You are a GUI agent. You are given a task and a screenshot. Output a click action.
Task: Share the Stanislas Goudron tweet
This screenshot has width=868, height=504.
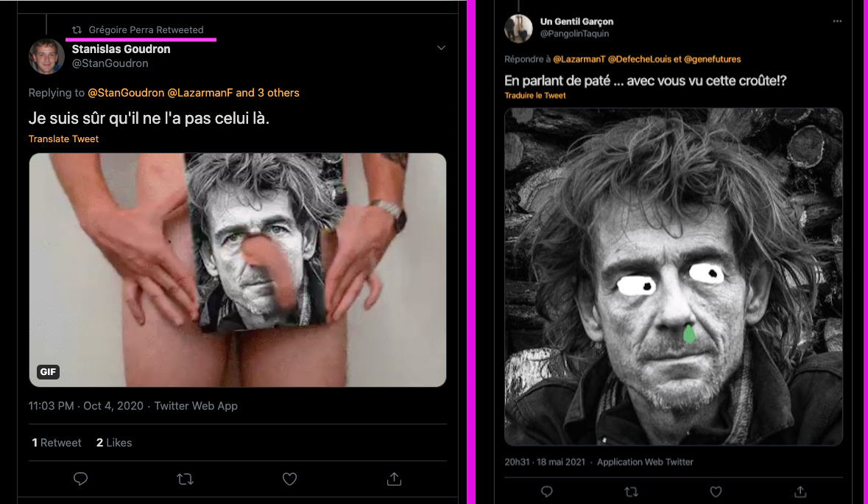click(394, 479)
